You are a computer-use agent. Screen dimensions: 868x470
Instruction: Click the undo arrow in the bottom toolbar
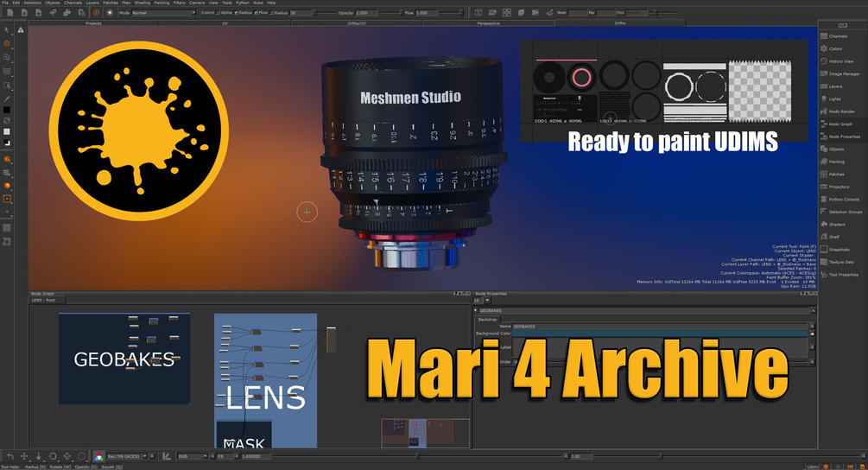pyautogui.click(x=10, y=456)
